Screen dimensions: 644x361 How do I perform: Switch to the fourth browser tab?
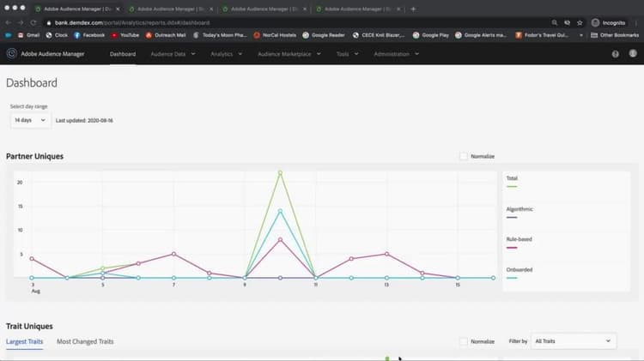(357, 9)
